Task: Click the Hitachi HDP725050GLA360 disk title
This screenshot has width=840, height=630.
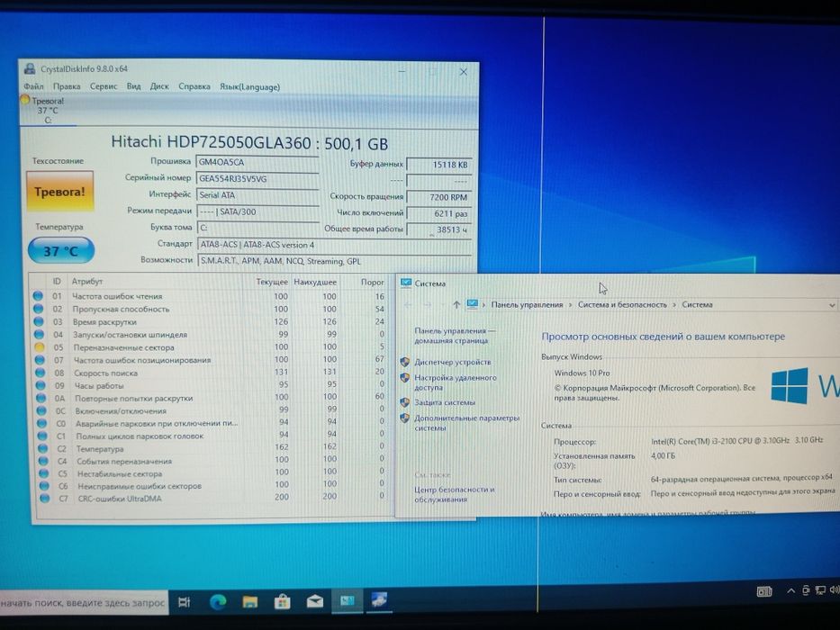Action: (x=249, y=143)
